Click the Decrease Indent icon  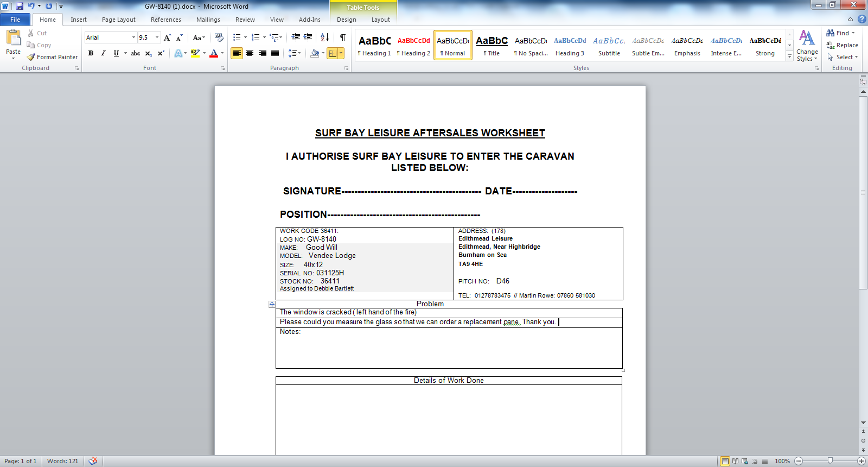pyautogui.click(x=296, y=37)
